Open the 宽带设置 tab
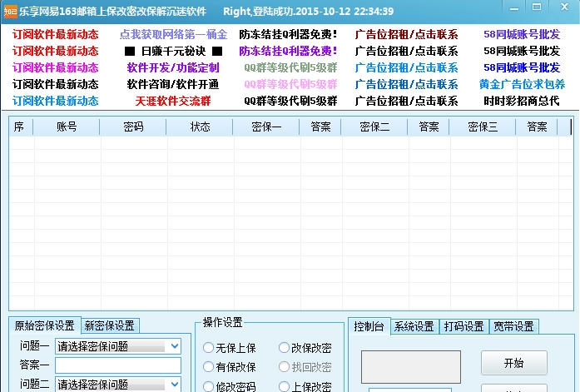The width and height of the screenshot is (580, 392). coord(513,326)
